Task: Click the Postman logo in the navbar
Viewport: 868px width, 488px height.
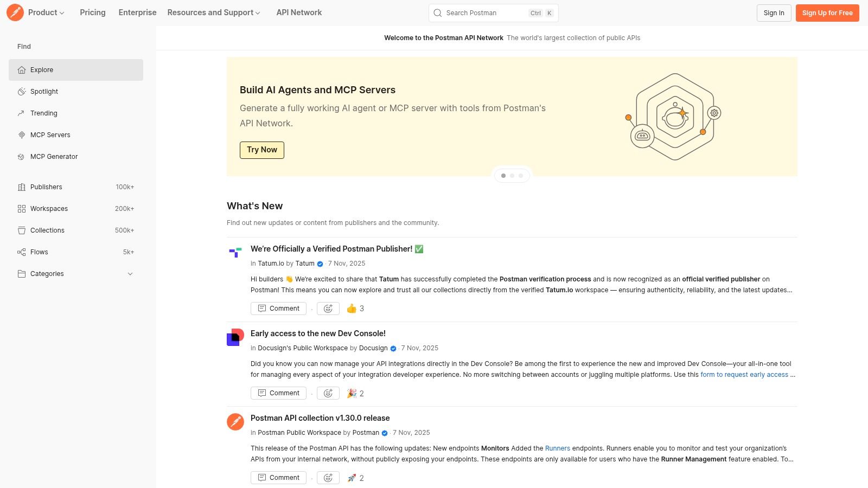Action: tap(15, 12)
